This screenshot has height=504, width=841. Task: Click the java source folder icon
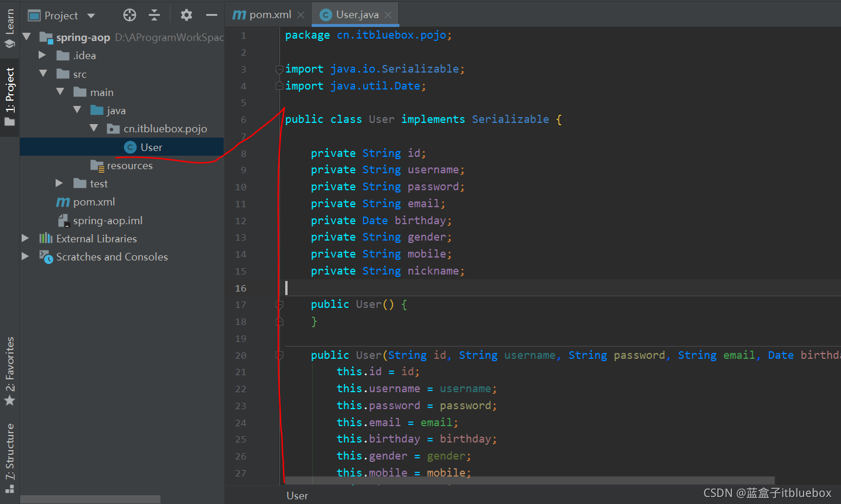97,111
